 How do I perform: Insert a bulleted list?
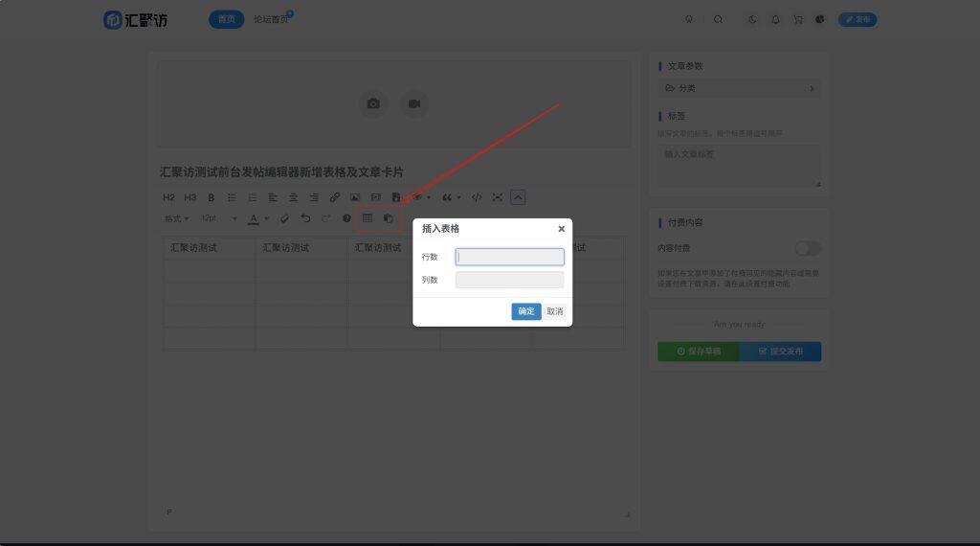(x=232, y=197)
